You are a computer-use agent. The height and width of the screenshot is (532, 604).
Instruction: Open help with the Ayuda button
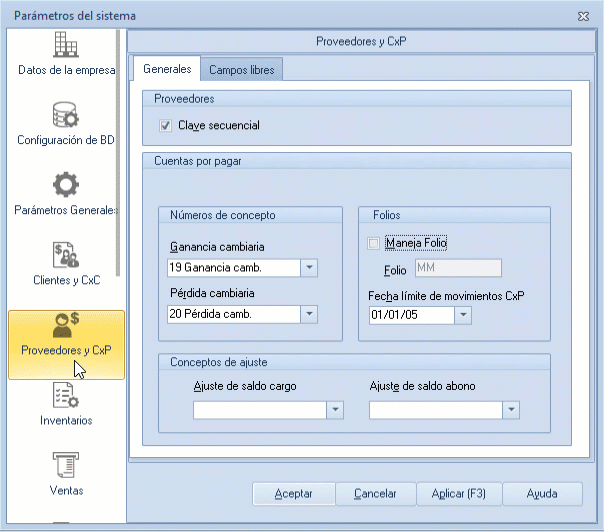click(x=542, y=494)
